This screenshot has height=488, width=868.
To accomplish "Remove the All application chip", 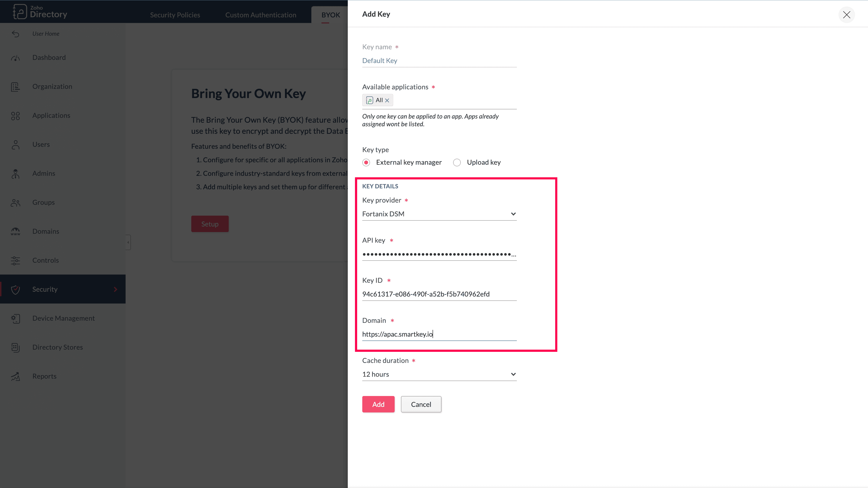I will coord(387,100).
